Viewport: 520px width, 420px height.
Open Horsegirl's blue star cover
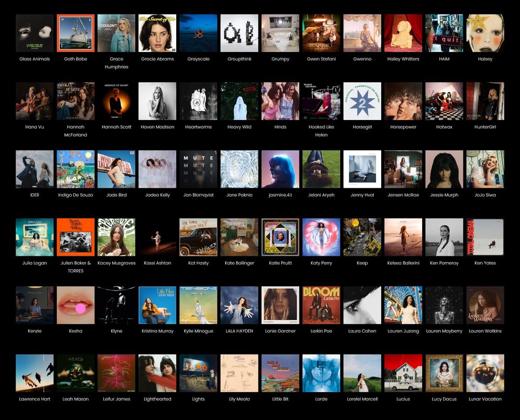click(362, 101)
